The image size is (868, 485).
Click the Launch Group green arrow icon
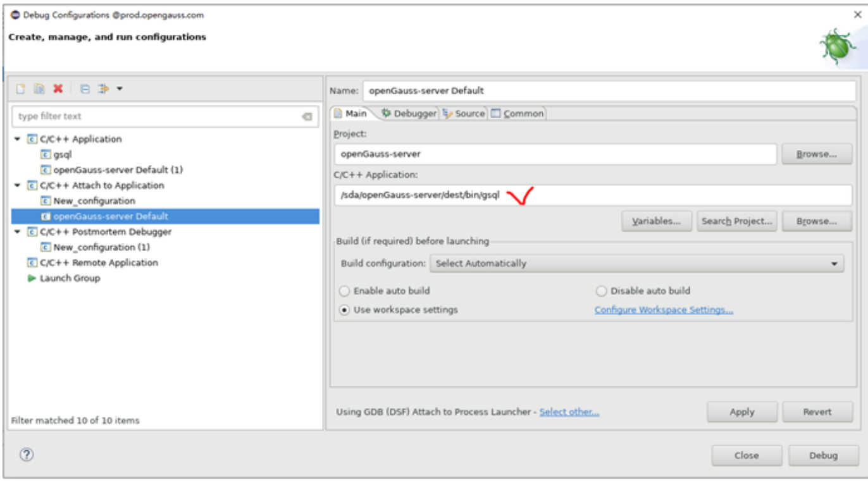[32, 278]
